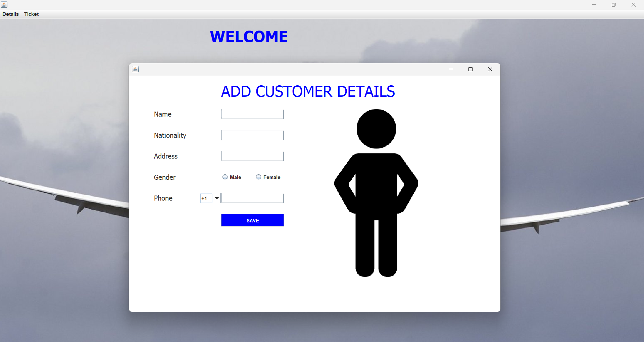The width and height of the screenshot is (644, 342).
Task: Open the Details menu
Action: (x=10, y=14)
